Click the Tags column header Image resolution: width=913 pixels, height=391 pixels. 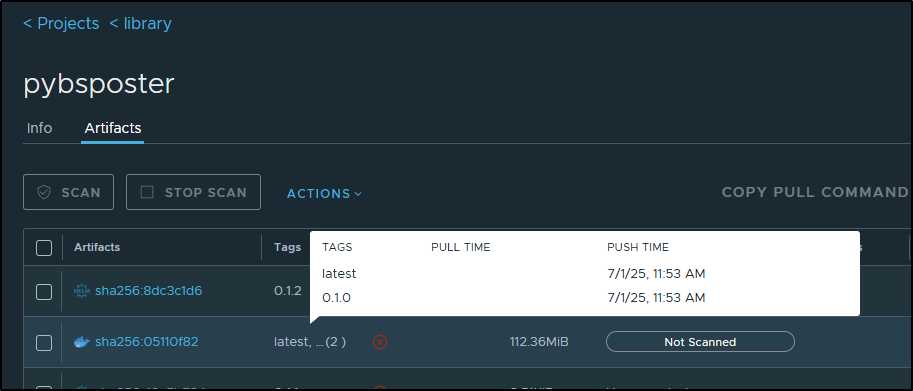click(x=288, y=247)
